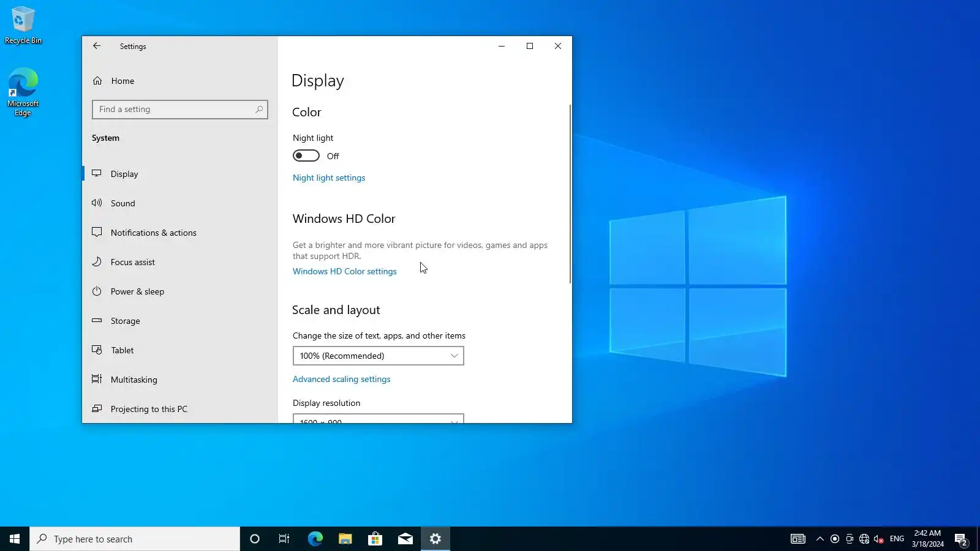980x551 pixels.
Task: Open File Explorer from the taskbar
Action: 345,539
